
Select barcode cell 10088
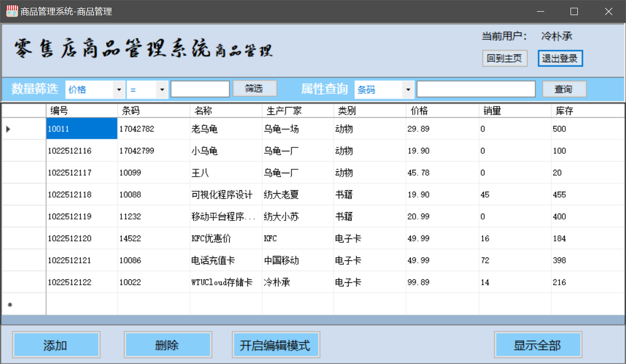click(x=154, y=195)
